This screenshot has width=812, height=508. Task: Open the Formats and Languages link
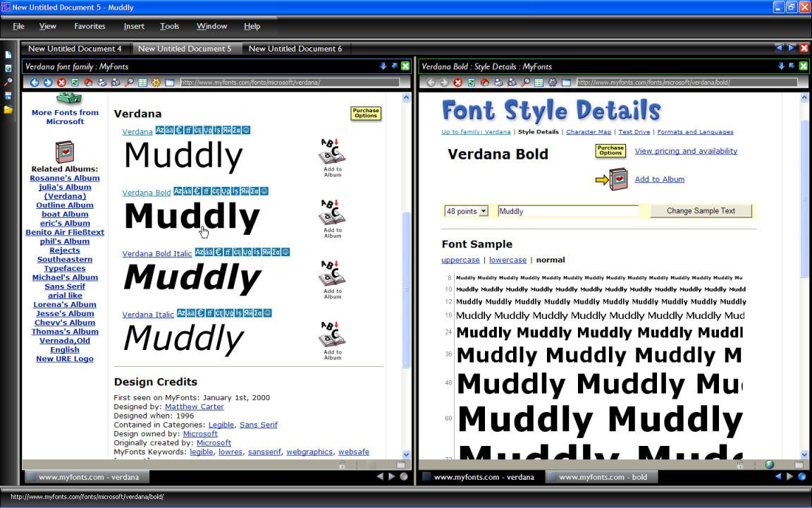695,132
